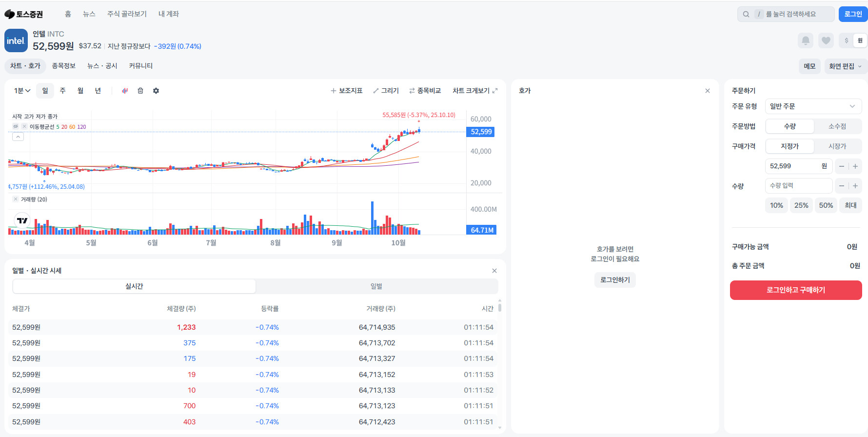
Task: Switch currency display to dollar ($)
Action: 847,40
